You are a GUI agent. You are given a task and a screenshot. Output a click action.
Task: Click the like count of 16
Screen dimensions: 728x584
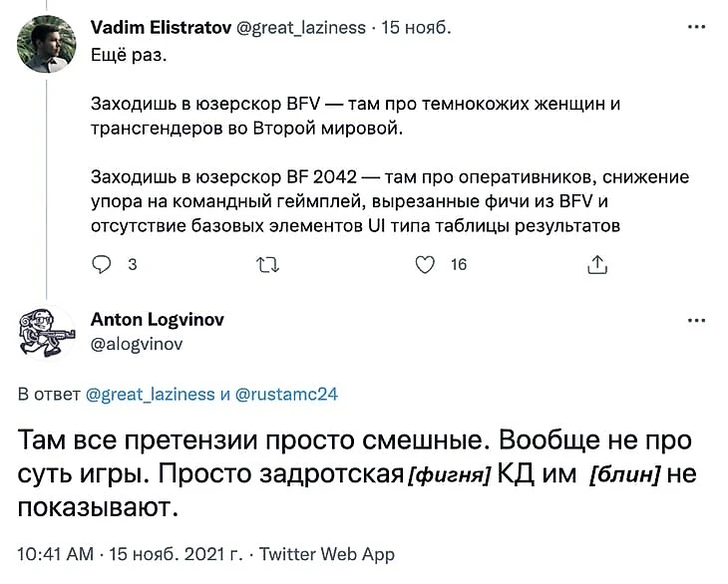(x=459, y=264)
